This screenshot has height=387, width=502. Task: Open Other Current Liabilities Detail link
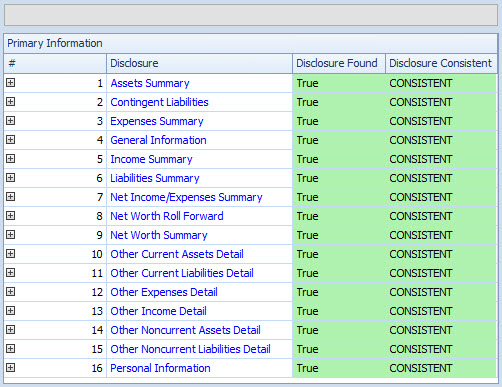[182, 273]
